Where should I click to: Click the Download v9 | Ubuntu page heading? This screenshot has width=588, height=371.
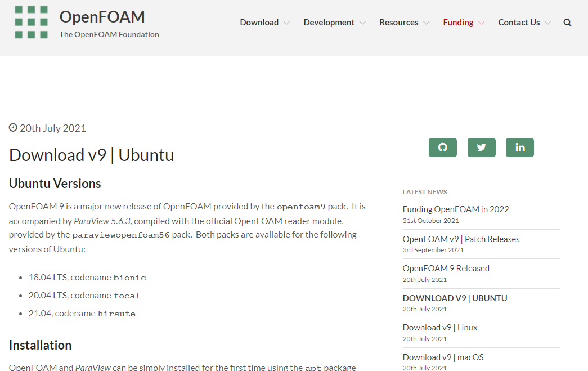point(91,154)
